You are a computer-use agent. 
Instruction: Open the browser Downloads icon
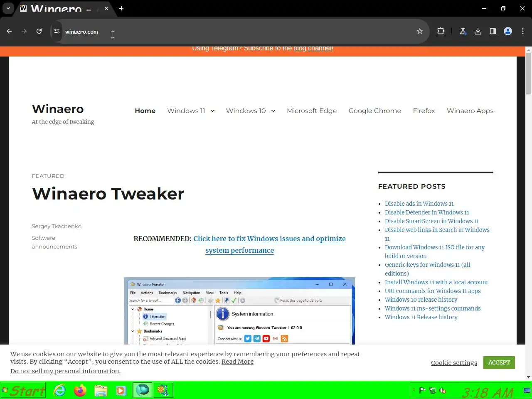478,31
